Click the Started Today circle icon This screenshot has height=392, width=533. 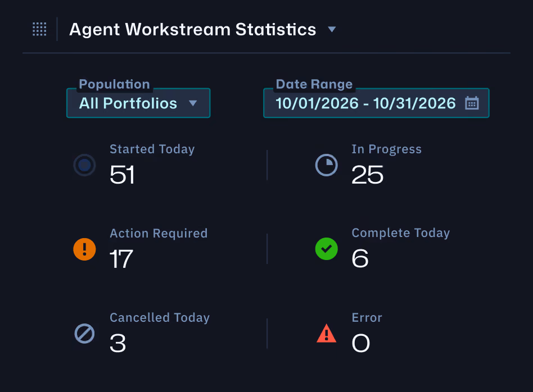coord(84,165)
